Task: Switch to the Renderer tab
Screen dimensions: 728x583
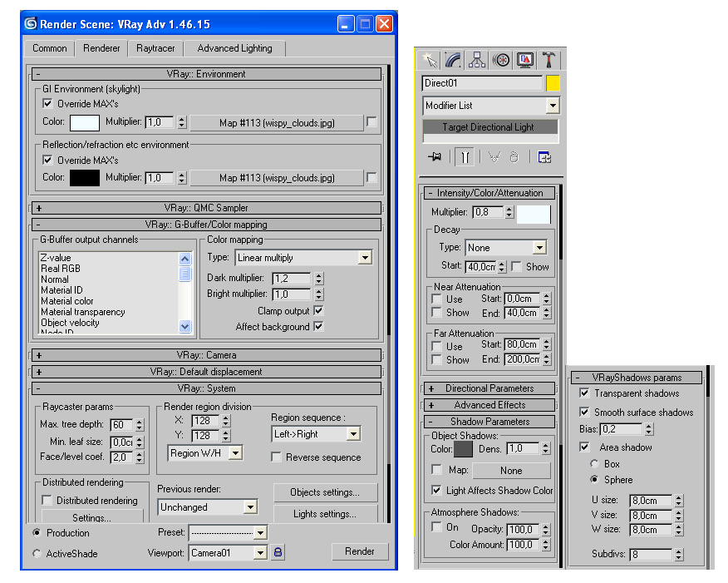Action: coord(101,48)
